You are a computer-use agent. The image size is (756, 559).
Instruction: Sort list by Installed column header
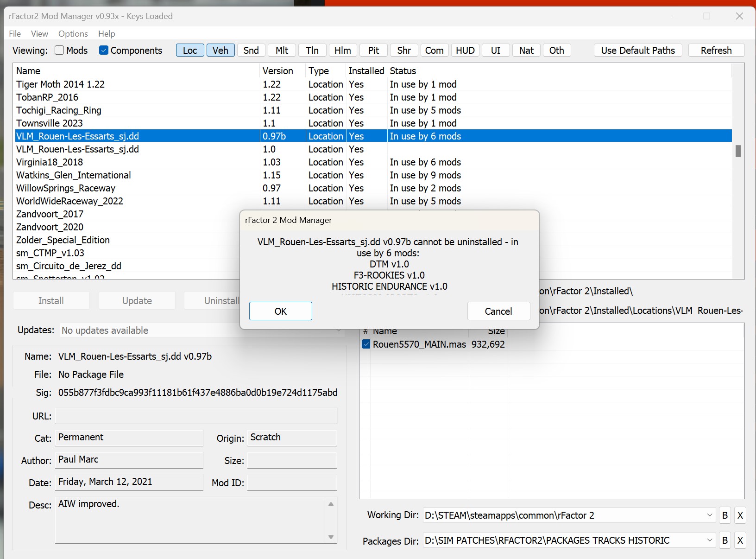tap(366, 71)
